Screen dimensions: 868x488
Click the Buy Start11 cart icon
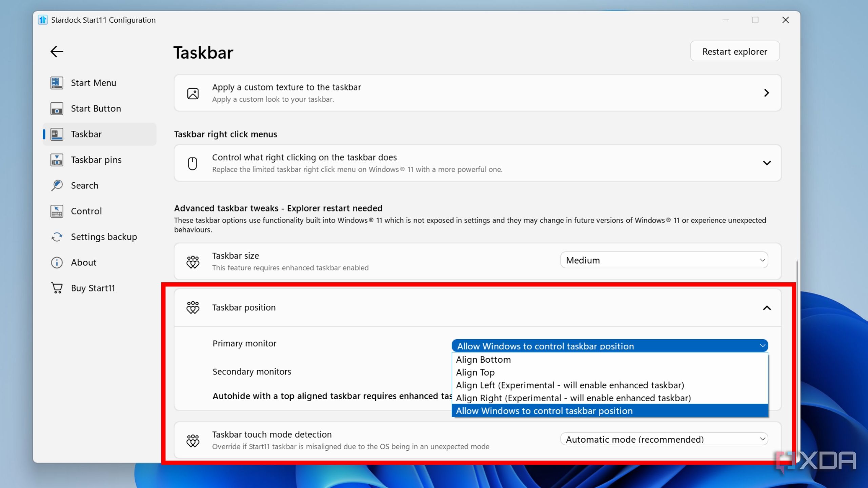coord(57,288)
